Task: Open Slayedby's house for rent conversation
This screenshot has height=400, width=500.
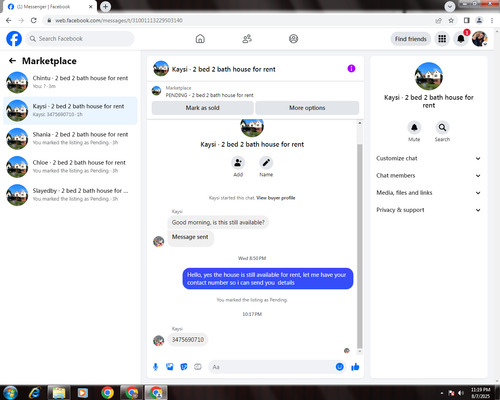Action: [x=70, y=195]
